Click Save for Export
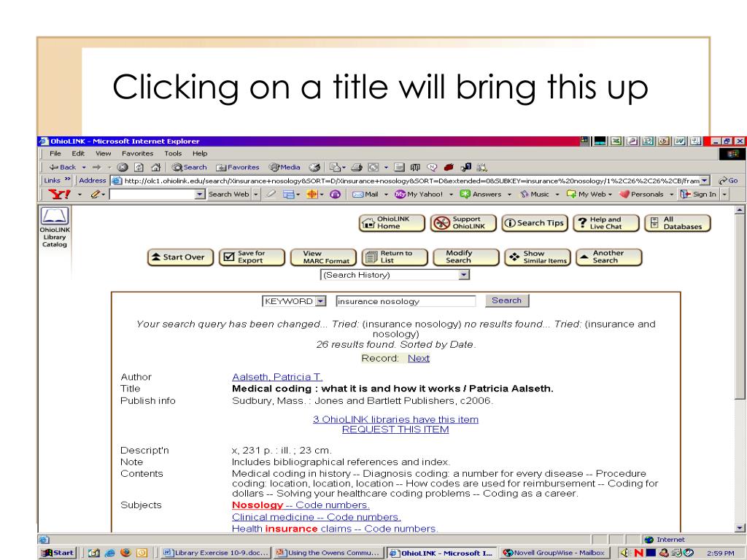 pos(252,257)
